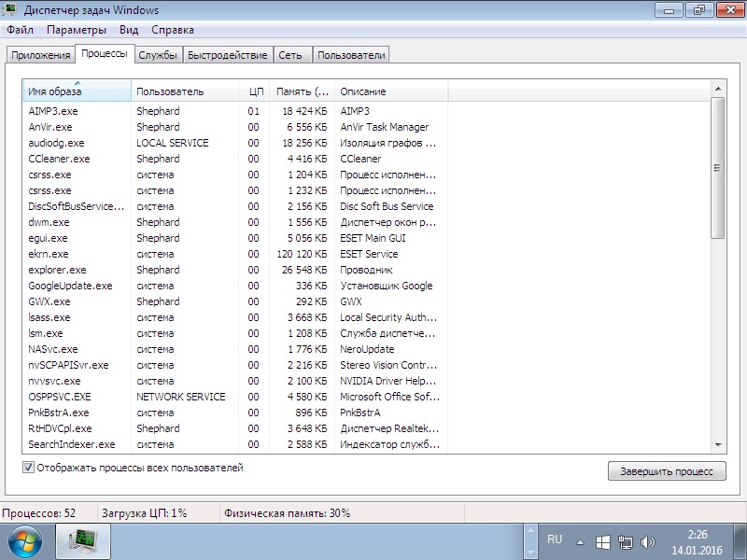Switch to Пользователи tab
The height and width of the screenshot is (560, 747).
pyautogui.click(x=351, y=55)
